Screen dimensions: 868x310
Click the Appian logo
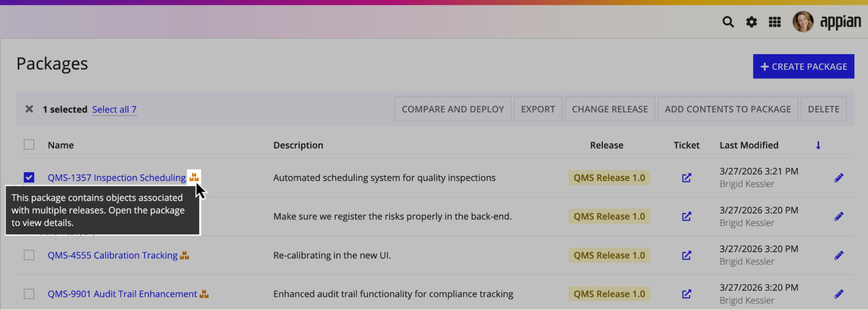tap(840, 22)
